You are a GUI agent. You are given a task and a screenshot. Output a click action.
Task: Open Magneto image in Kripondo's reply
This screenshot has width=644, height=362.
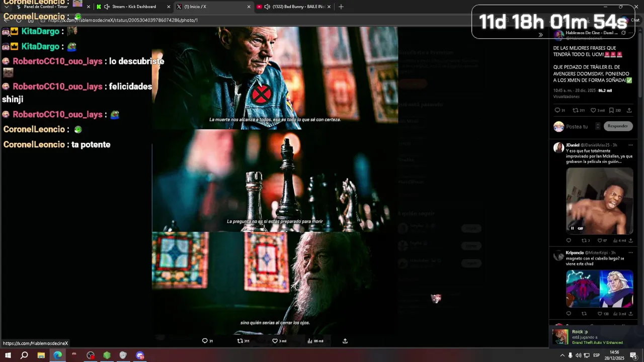(599, 289)
